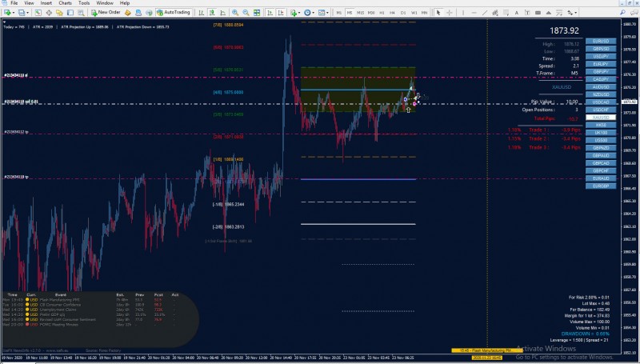
Task: Select the cursor arrow tool
Action: pyautogui.click(x=438, y=13)
